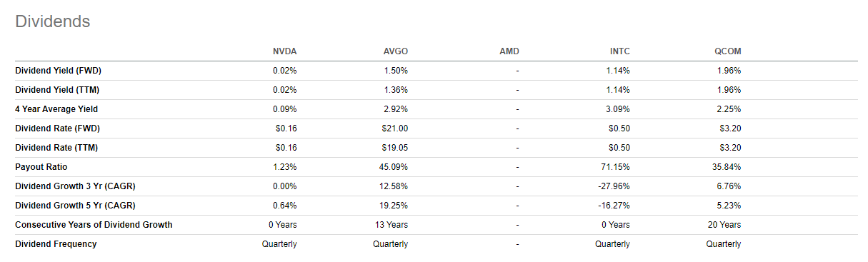Click INTC's -27.96% three-year growth value
The height and width of the screenshot is (262, 868).
pyautogui.click(x=615, y=186)
